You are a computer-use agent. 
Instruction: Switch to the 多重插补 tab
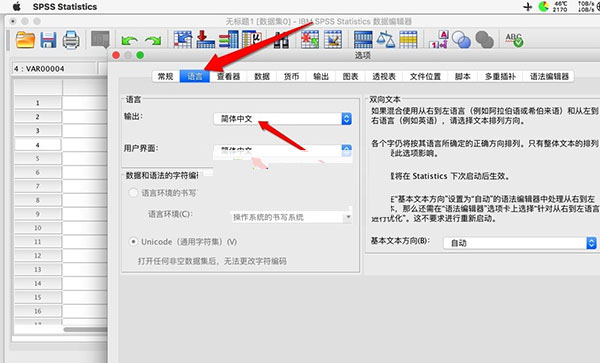tap(500, 77)
